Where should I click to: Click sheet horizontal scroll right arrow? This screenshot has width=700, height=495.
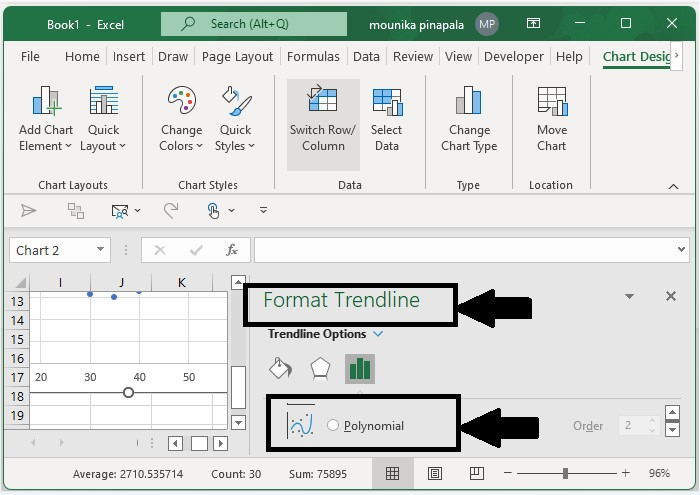pyautogui.click(x=220, y=444)
